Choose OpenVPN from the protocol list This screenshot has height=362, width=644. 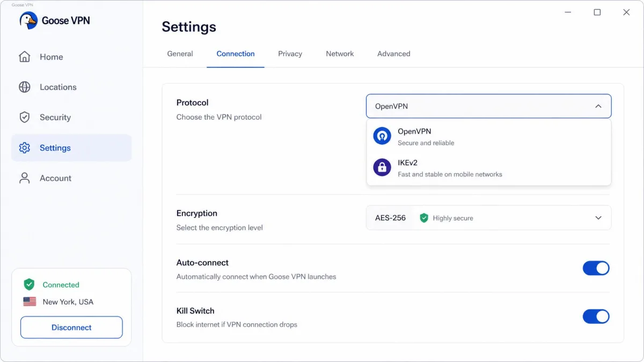click(x=488, y=136)
